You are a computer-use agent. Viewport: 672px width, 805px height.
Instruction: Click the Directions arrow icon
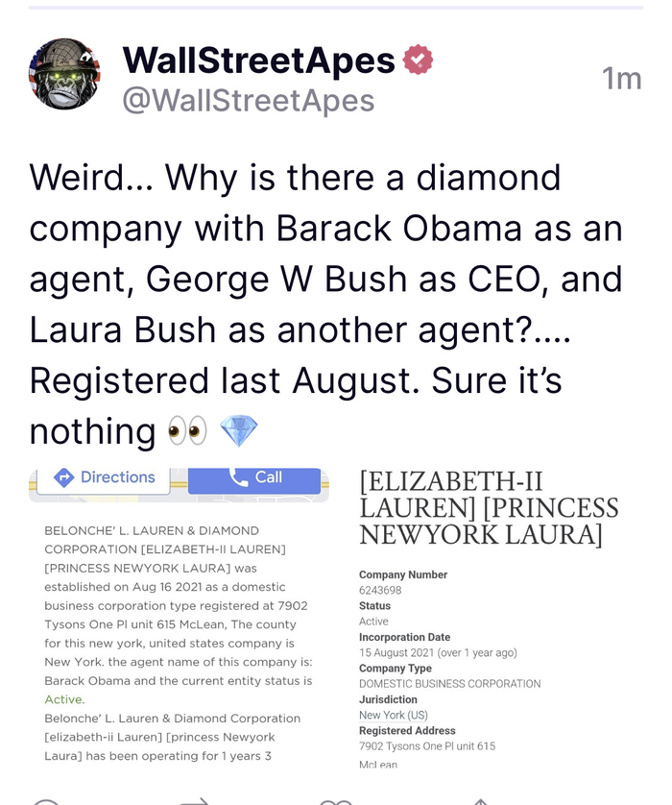coord(64,477)
